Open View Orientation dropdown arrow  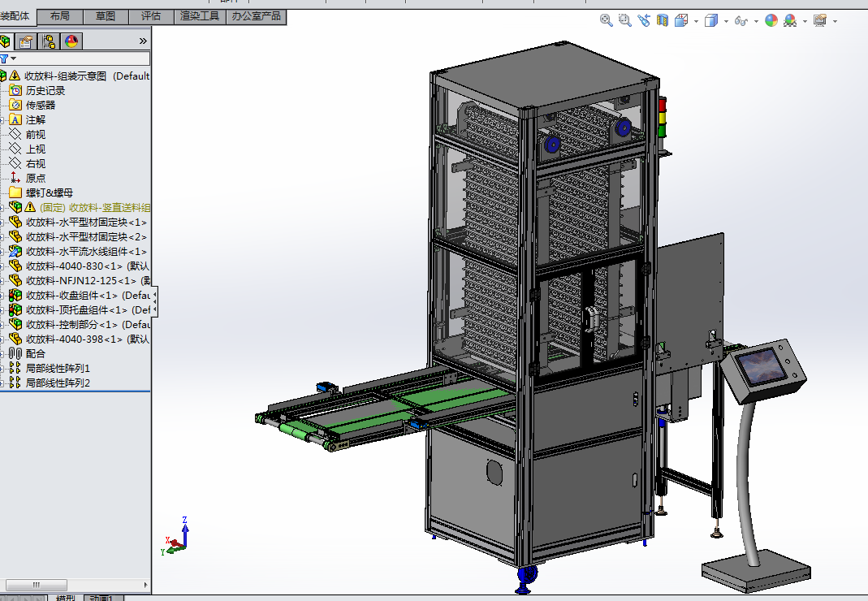(x=696, y=22)
